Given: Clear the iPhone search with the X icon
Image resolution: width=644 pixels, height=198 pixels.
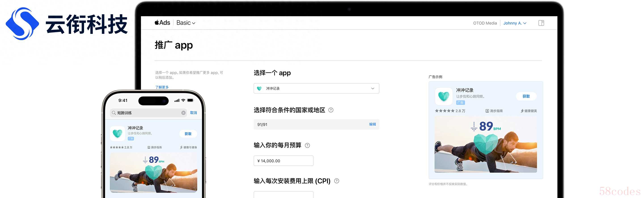Looking at the screenshot, I should (183, 113).
